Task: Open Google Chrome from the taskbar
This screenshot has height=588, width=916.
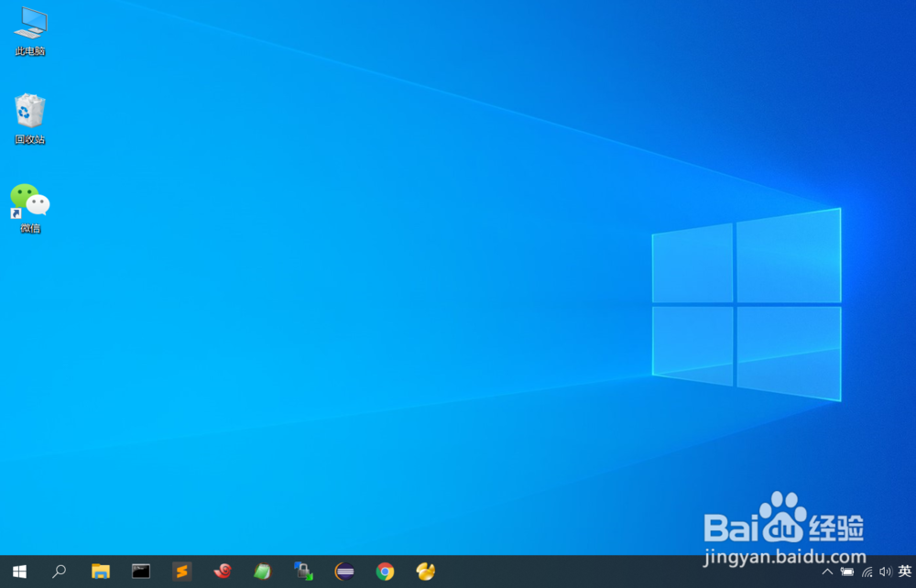Action: click(x=385, y=572)
